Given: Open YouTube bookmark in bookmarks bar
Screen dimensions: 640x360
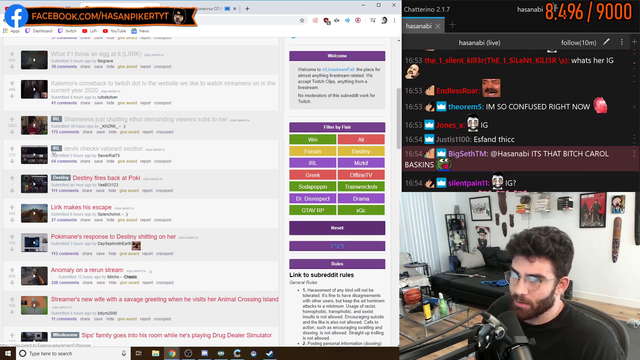Looking at the screenshot, I should (x=114, y=31).
